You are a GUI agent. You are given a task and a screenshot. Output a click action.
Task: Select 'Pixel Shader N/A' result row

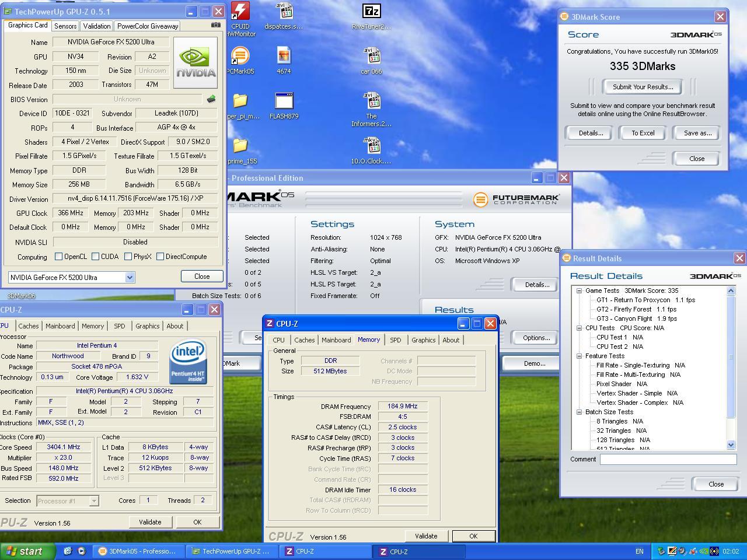(x=622, y=384)
